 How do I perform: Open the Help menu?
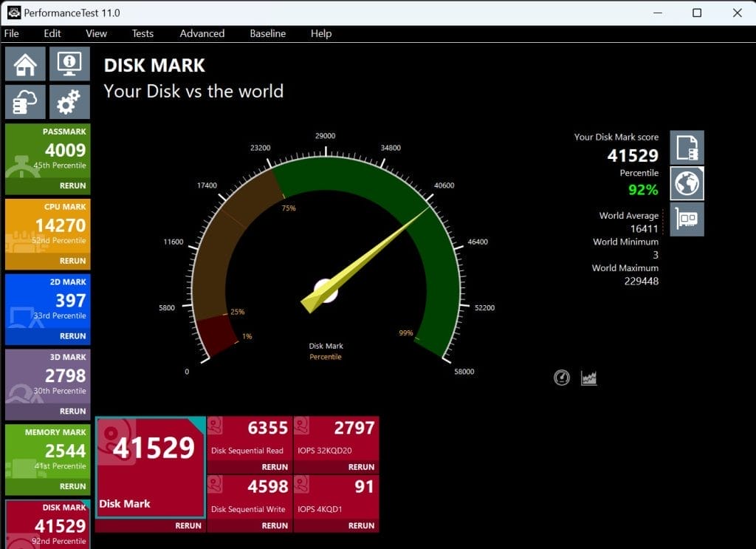[321, 33]
